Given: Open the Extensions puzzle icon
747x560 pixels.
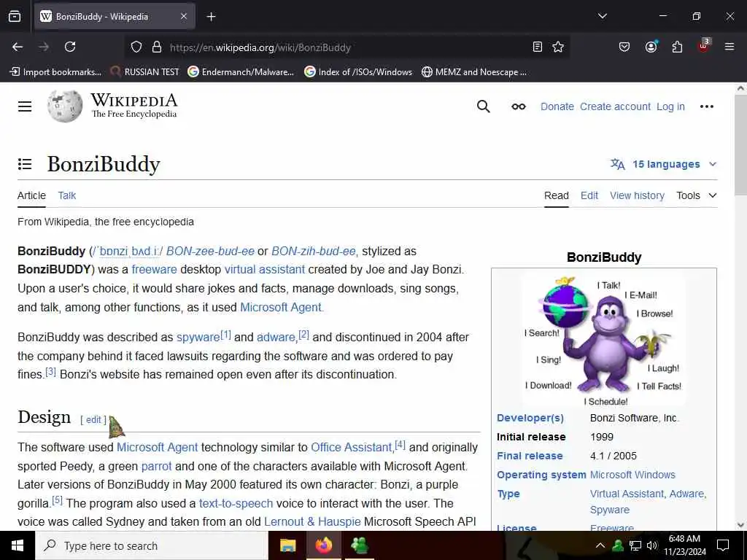Looking at the screenshot, I should pyautogui.click(x=677, y=47).
